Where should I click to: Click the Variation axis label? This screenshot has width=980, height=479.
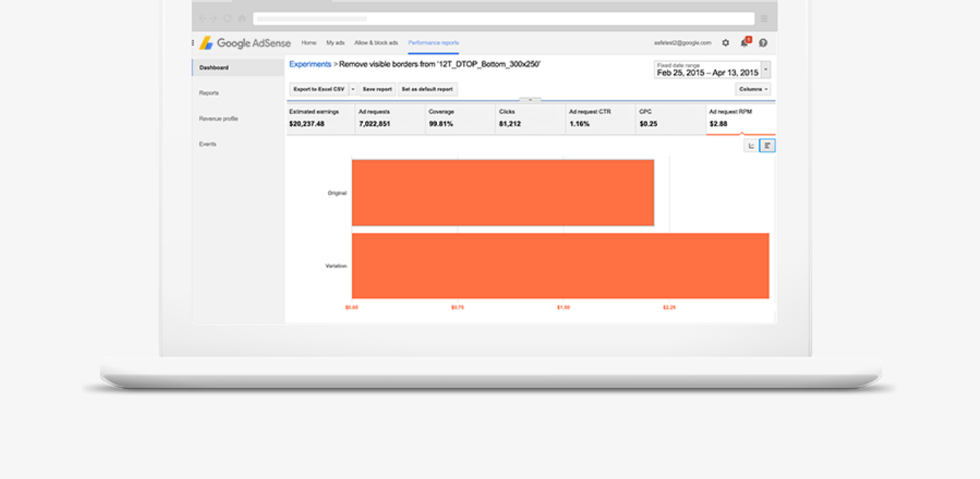(x=336, y=266)
